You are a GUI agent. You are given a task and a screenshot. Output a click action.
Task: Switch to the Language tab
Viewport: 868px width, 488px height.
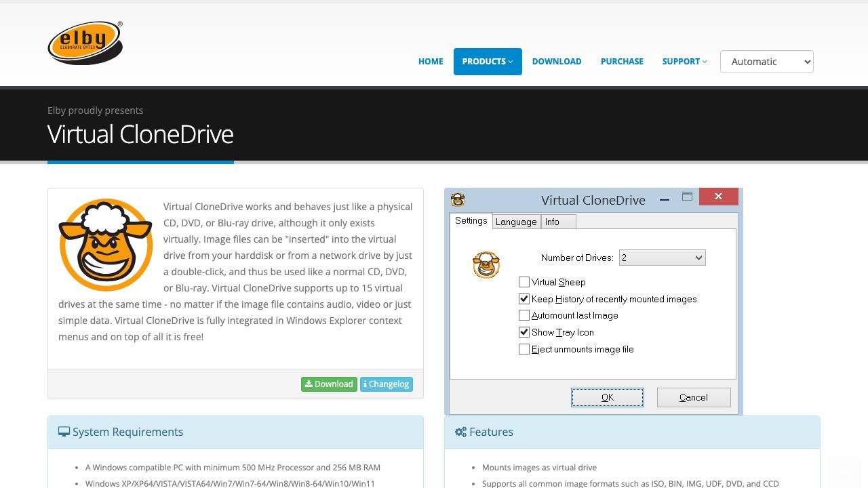tap(516, 222)
